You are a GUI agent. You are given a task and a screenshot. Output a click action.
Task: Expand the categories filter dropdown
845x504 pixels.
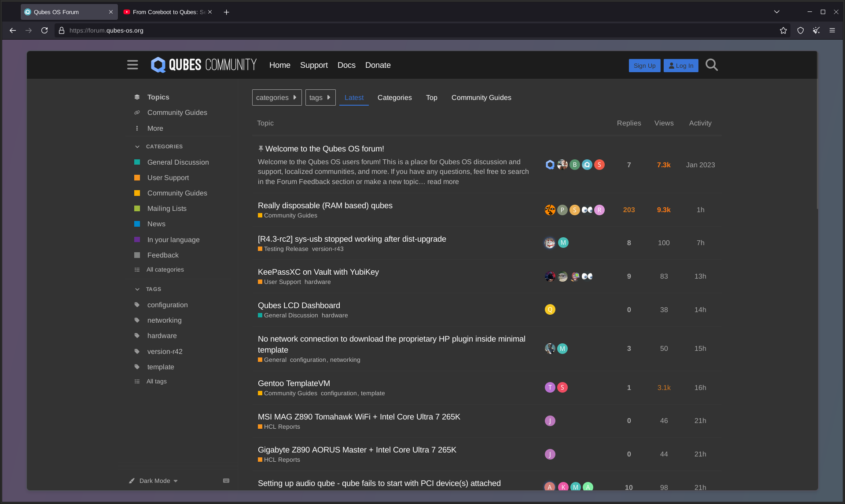[276, 97]
